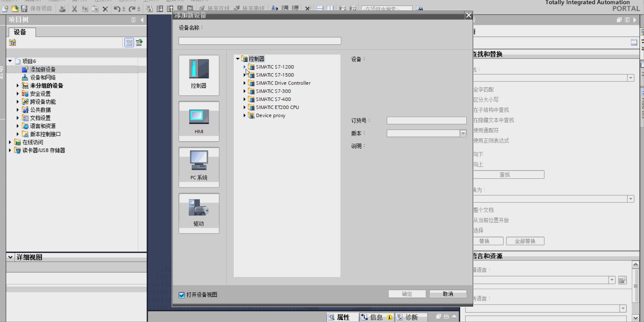Screen dimensions: 644x322
Task: Toggle the 打开设备视图 checkbox
Action: [x=182, y=295]
